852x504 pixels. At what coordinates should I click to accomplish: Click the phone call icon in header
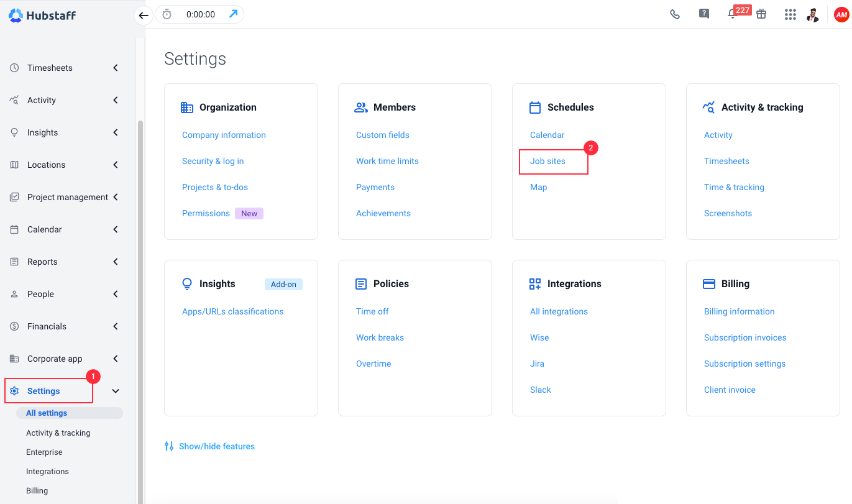pyautogui.click(x=675, y=14)
